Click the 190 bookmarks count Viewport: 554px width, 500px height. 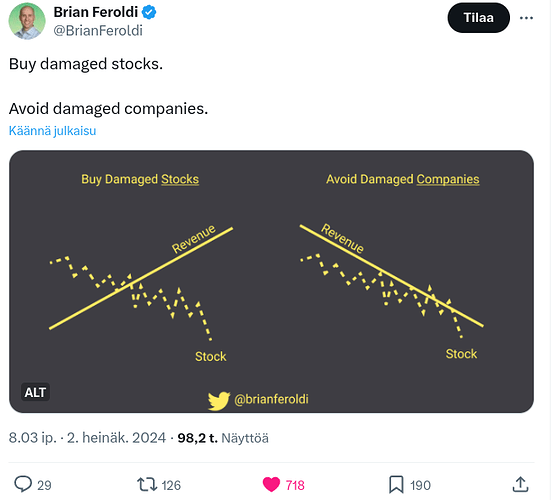[x=420, y=485]
